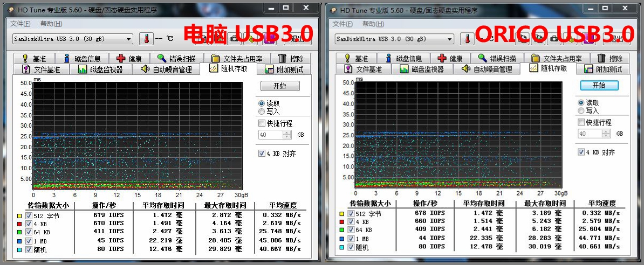Click GB spinner arrows in ORICO window
The width and height of the screenshot is (644, 265).
pos(606,134)
